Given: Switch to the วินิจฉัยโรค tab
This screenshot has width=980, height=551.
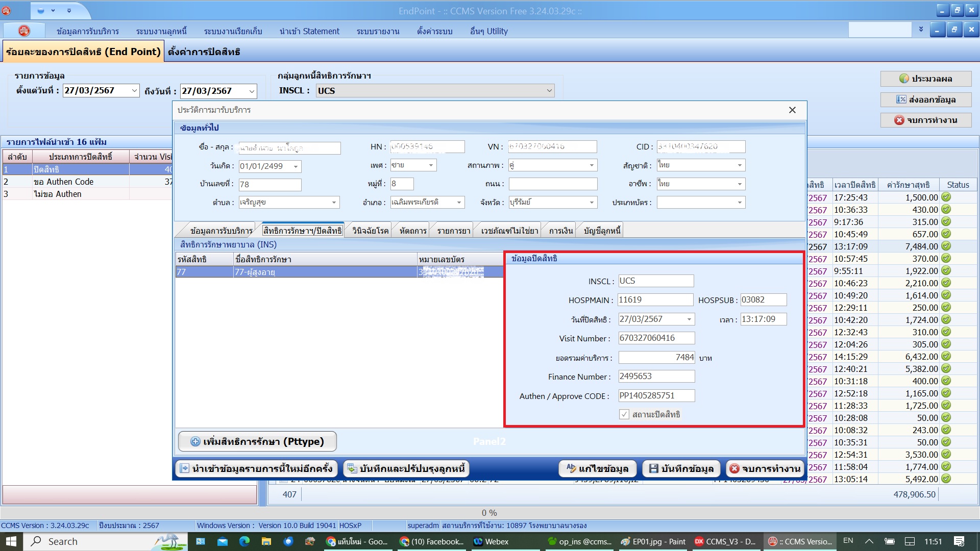Looking at the screenshot, I should tap(370, 231).
